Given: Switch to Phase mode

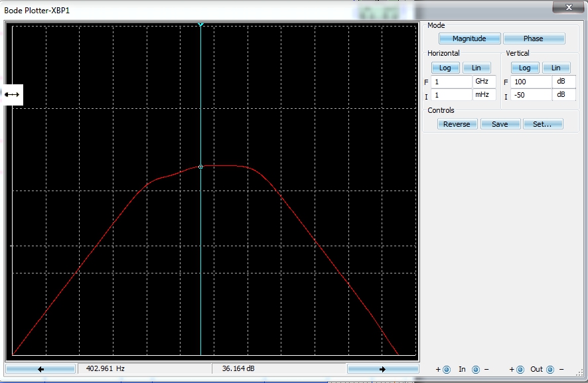Looking at the screenshot, I should [534, 38].
